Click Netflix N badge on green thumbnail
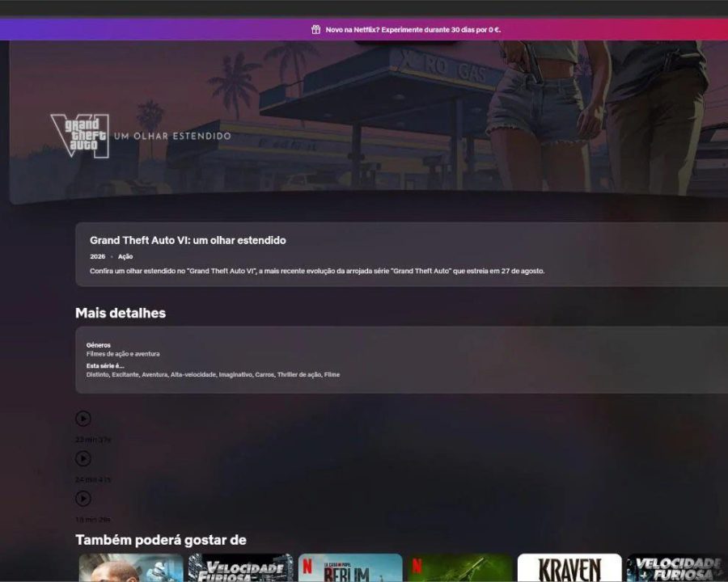The image size is (728, 582). point(417,566)
